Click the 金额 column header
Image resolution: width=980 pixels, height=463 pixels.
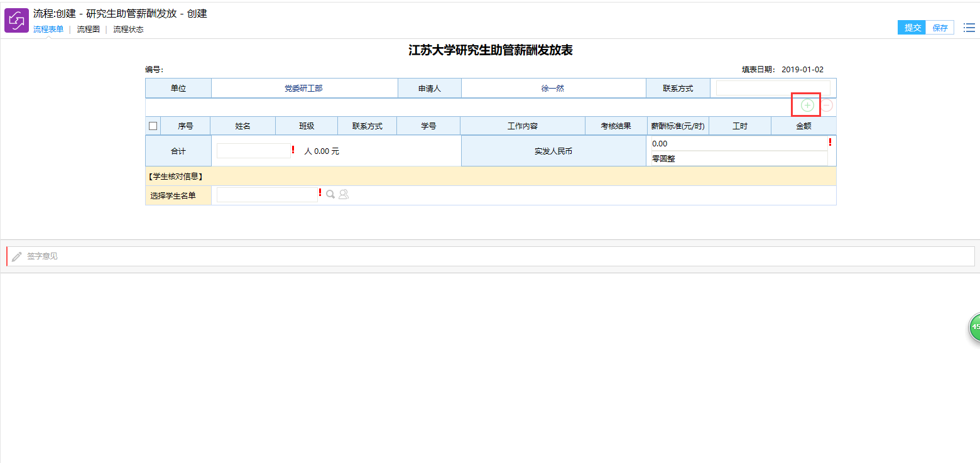803,126
